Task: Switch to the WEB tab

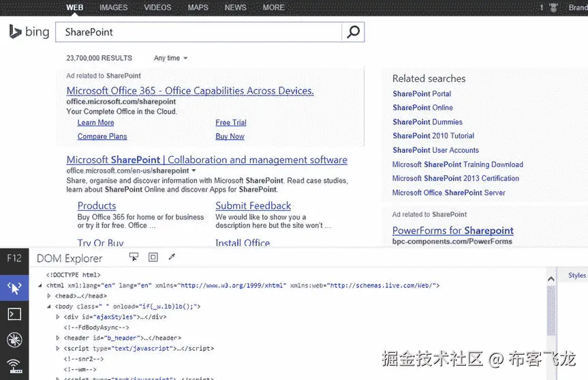Action: click(x=75, y=8)
